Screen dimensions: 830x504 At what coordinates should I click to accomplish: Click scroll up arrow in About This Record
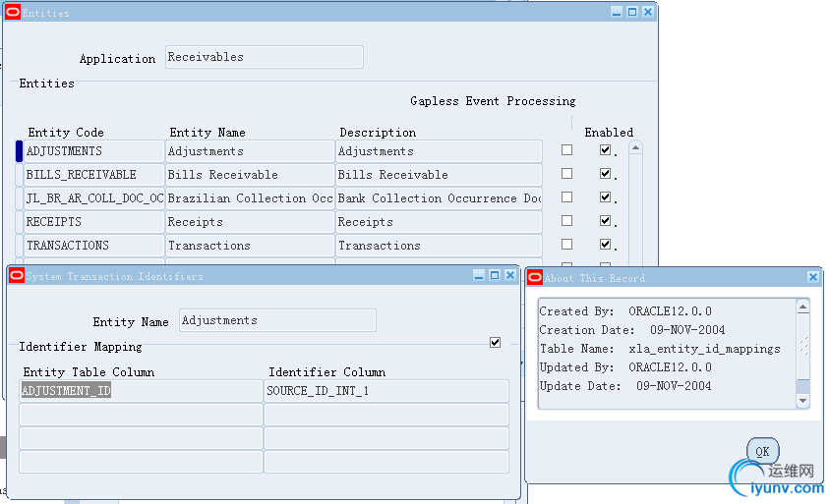(803, 307)
